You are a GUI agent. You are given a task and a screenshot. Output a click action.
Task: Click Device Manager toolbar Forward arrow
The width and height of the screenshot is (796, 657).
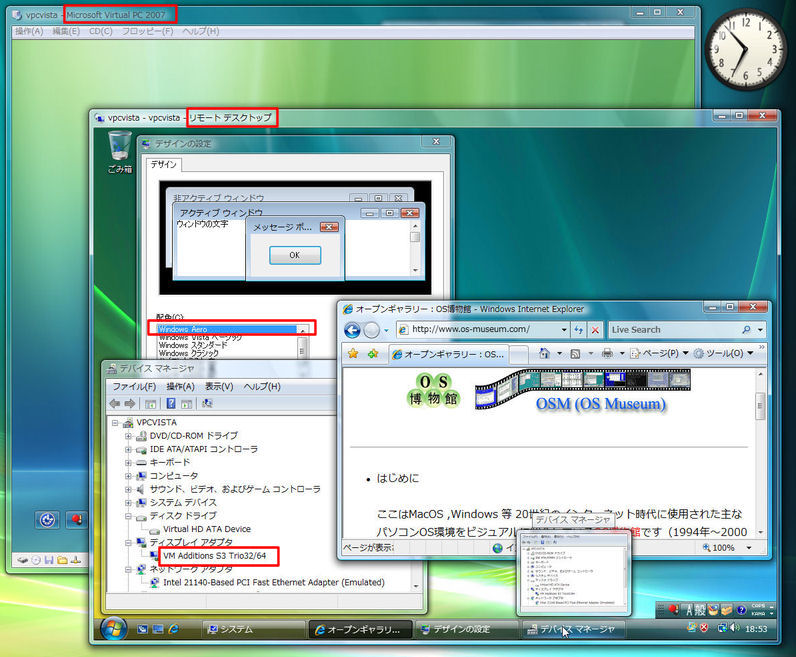(x=130, y=404)
